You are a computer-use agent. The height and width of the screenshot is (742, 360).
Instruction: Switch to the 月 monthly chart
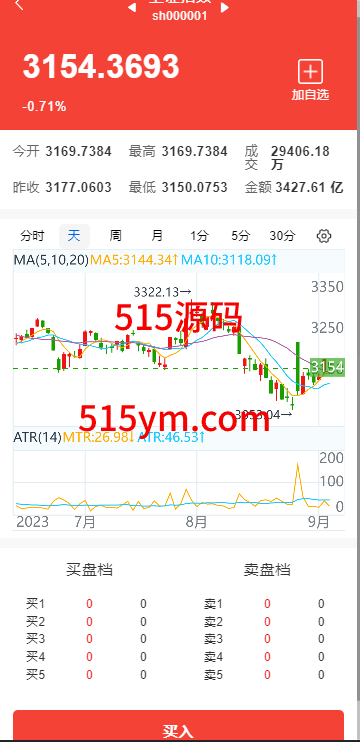pyautogui.click(x=157, y=236)
